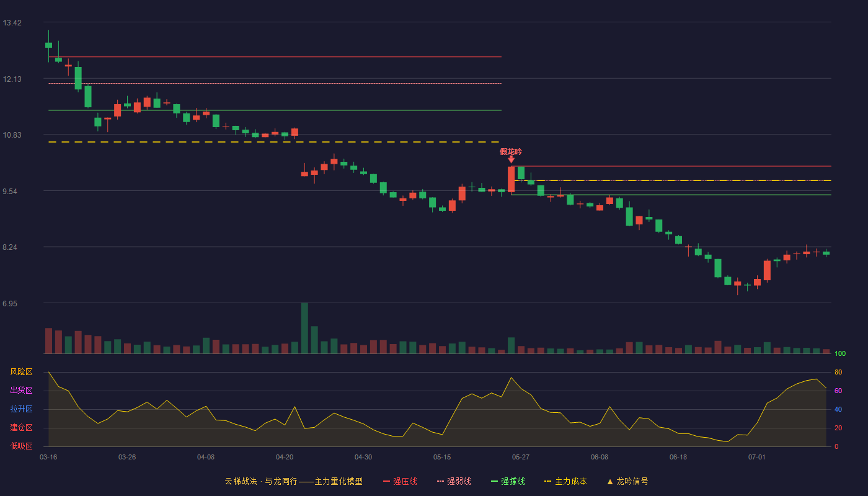Click the 假龙吟 text label

click(x=511, y=151)
